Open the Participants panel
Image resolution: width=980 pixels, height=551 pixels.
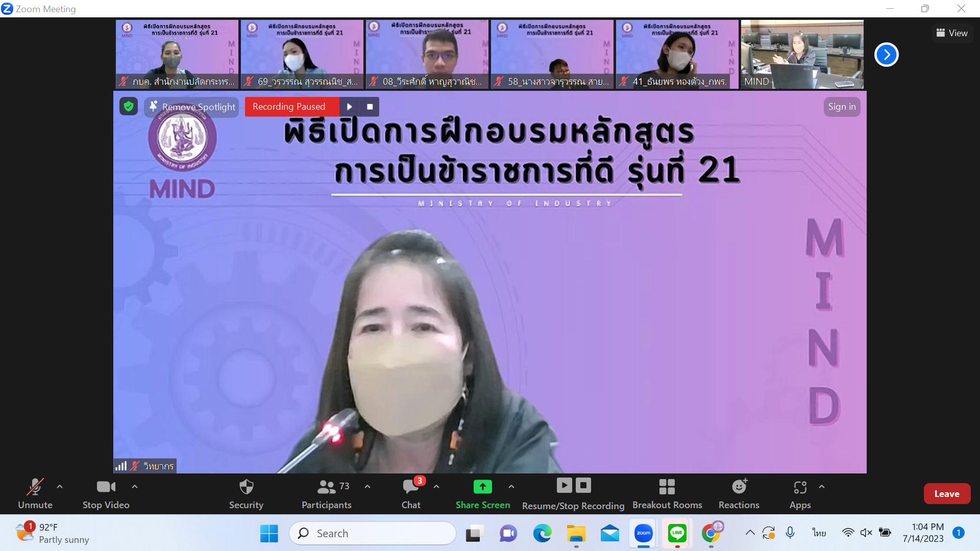pyautogui.click(x=327, y=493)
